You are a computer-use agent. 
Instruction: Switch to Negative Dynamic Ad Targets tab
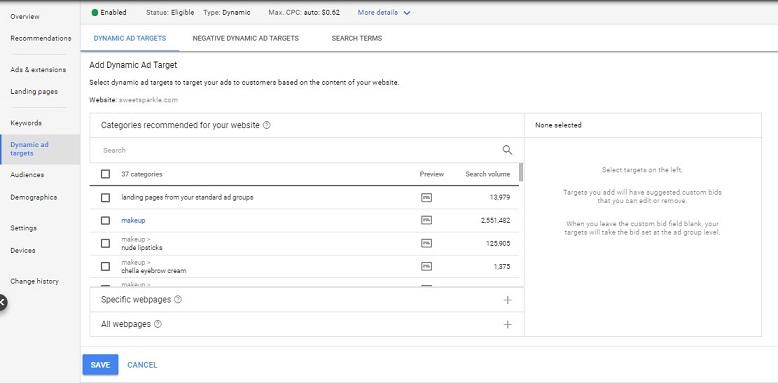(246, 38)
